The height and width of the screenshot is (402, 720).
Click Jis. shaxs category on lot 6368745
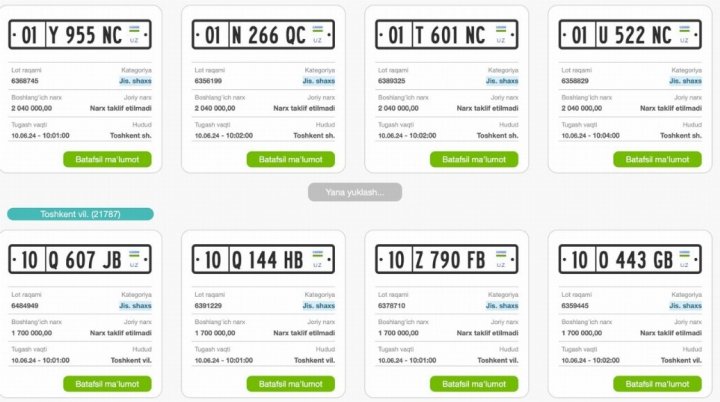(135, 81)
